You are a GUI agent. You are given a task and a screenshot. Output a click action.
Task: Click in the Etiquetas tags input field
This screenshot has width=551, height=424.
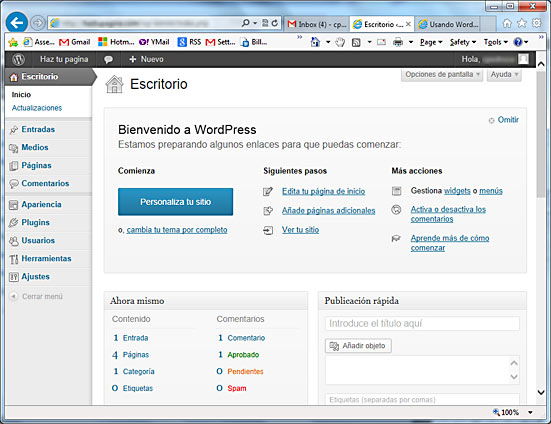[x=422, y=400]
